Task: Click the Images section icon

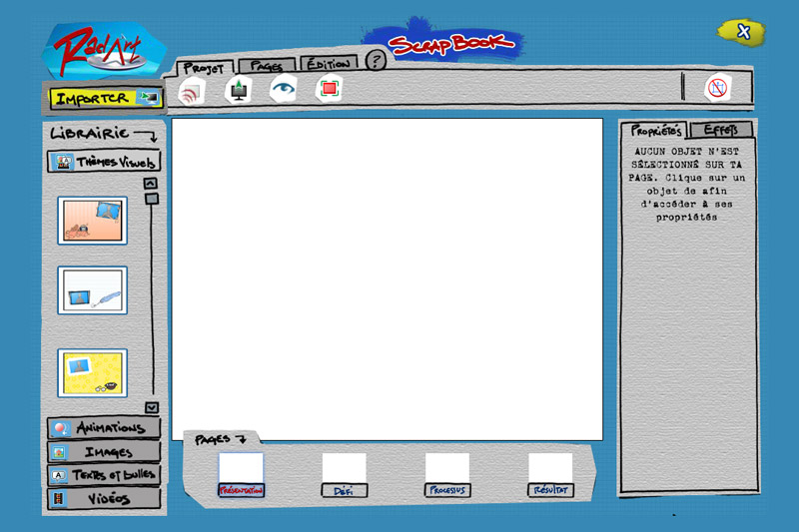Action: pos(59,452)
